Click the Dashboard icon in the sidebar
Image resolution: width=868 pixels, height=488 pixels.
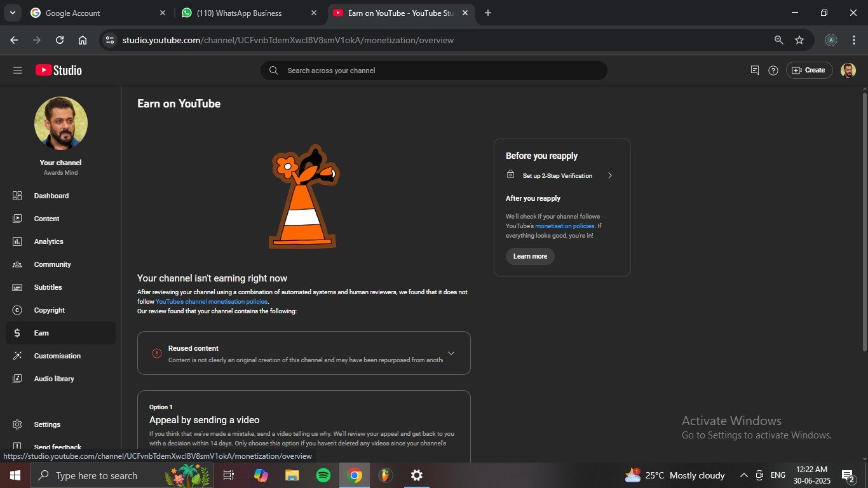pyautogui.click(x=17, y=196)
